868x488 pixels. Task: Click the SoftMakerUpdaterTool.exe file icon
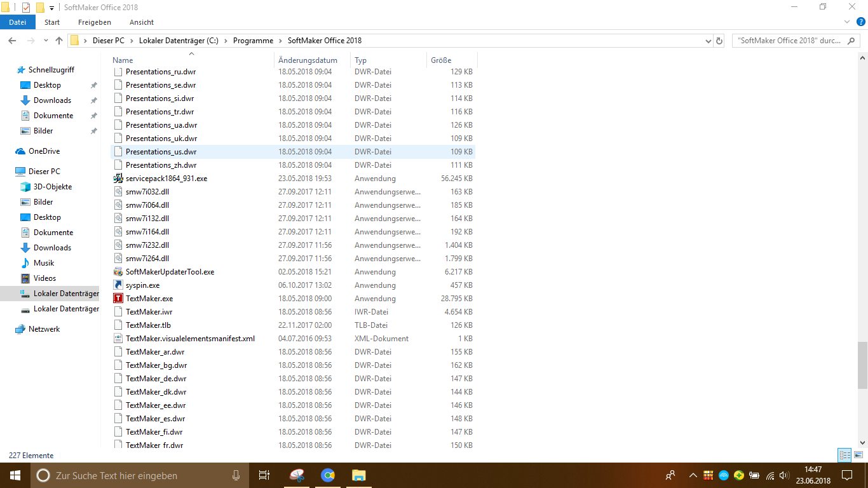click(118, 272)
